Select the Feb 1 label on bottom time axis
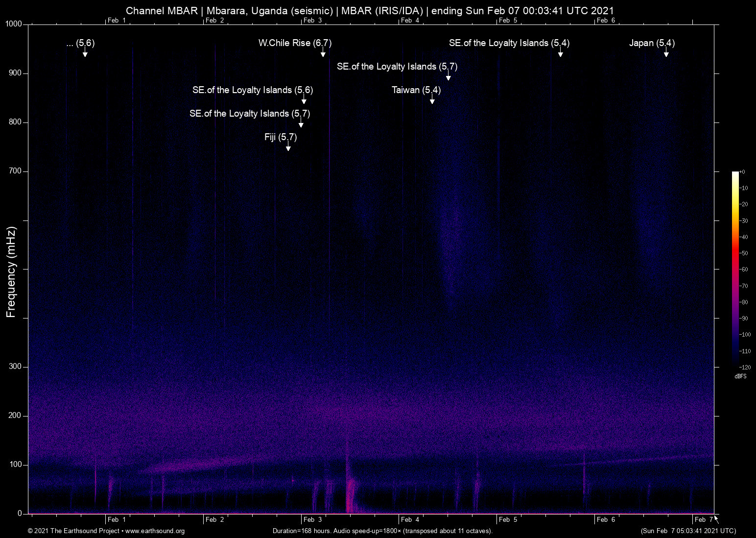The height and width of the screenshot is (538, 756). (117, 519)
